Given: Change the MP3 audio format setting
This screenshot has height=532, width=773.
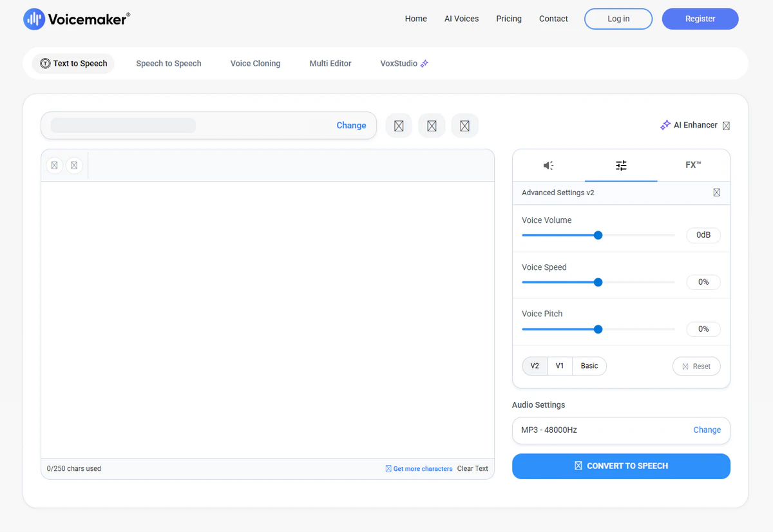Looking at the screenshot, I should 707,430.
